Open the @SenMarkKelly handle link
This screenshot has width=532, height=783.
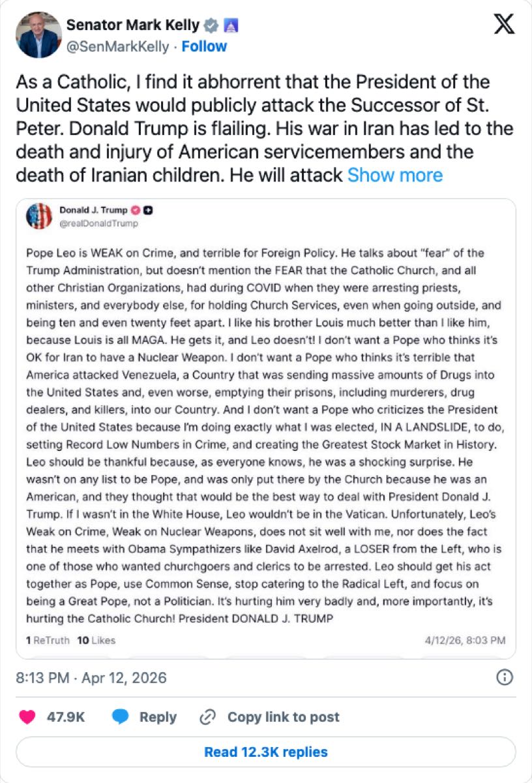coord(117,46)
